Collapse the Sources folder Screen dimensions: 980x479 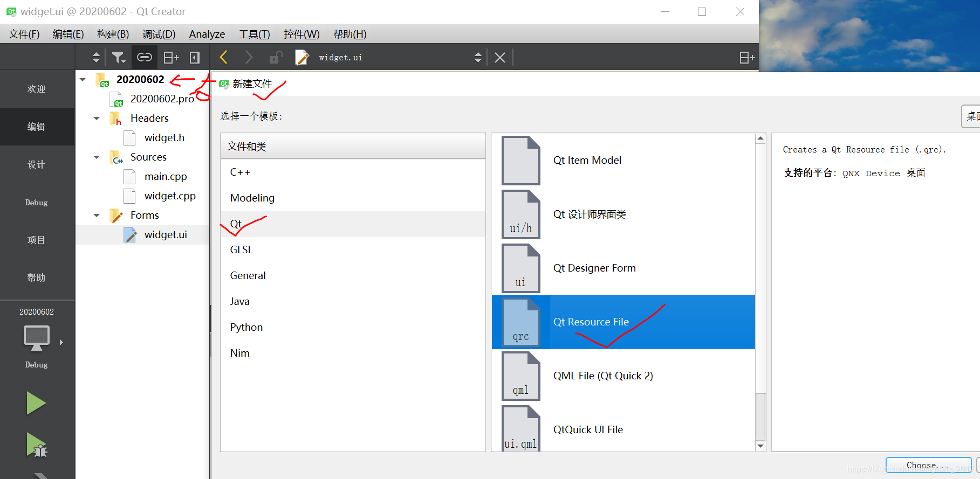tap(97, 157)
